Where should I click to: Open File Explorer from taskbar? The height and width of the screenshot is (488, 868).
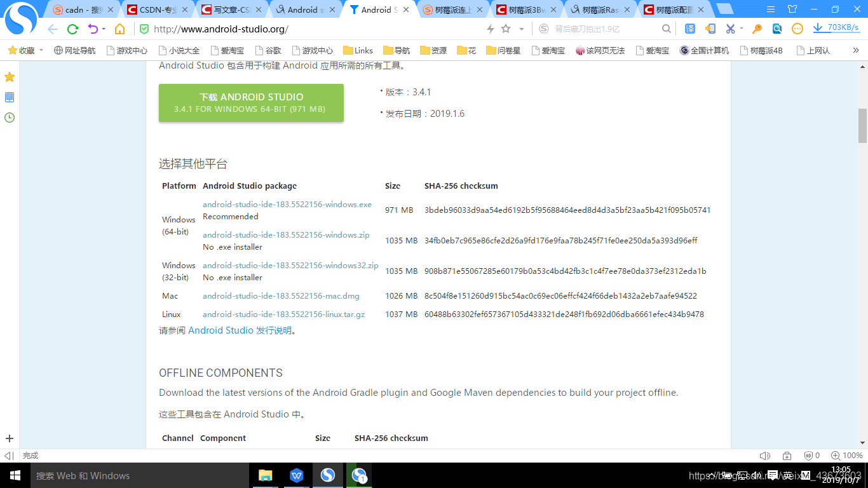266,475
